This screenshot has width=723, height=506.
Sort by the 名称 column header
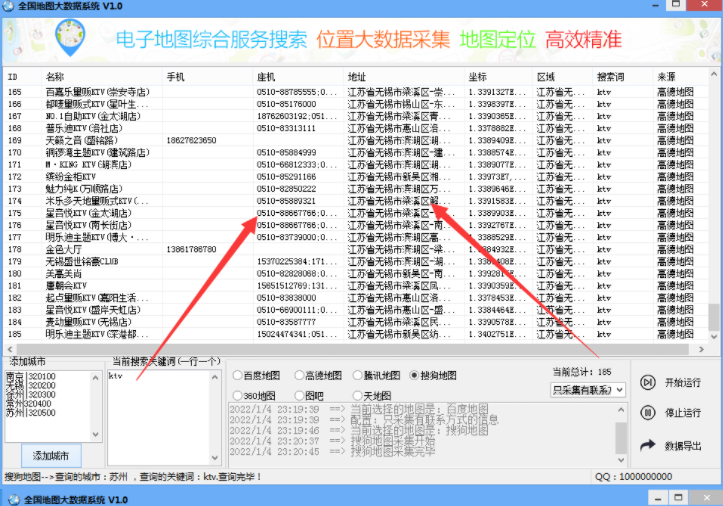(x=102, y=77)
